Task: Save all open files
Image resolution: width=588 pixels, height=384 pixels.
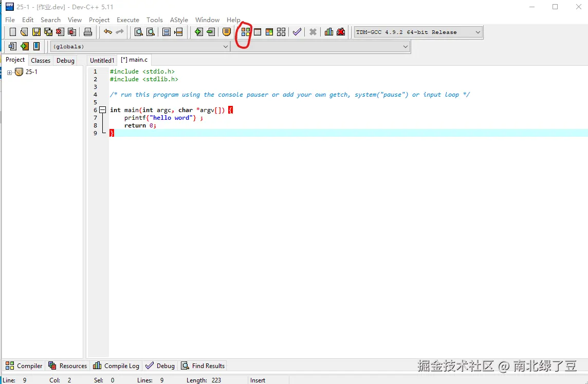Action: click(48, 32)
